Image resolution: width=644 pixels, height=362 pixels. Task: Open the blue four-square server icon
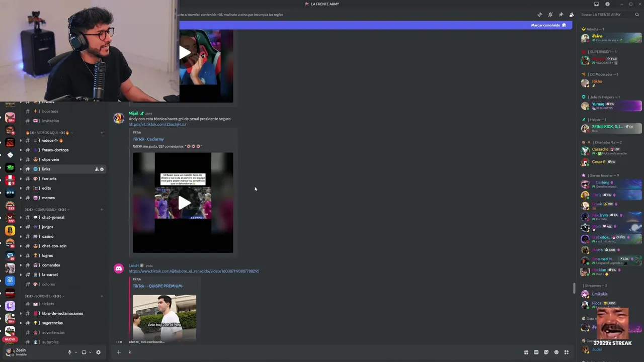tap(10, 281)
